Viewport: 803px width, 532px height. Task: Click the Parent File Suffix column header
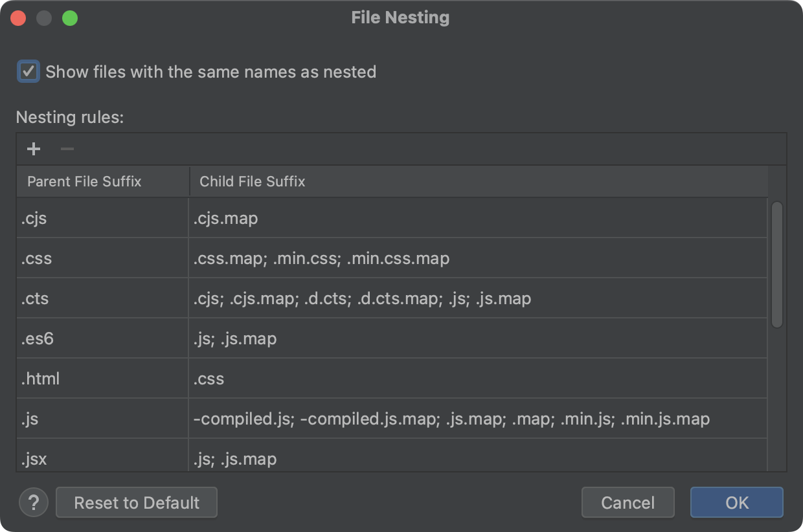[x=84, y=182]
